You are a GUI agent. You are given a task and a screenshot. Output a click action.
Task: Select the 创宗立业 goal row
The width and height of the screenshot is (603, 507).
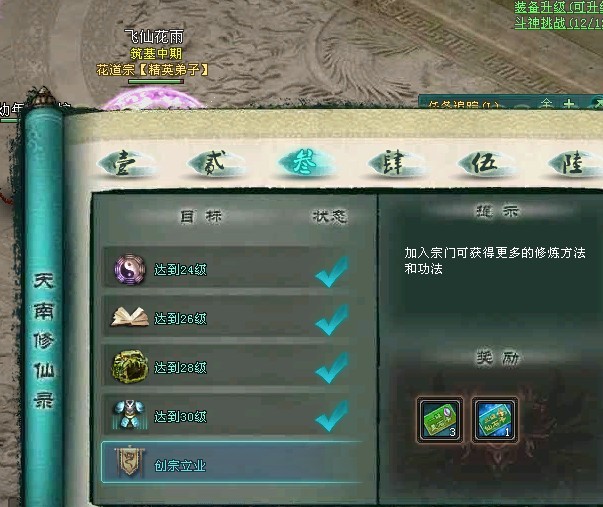(x=232, y=462)
